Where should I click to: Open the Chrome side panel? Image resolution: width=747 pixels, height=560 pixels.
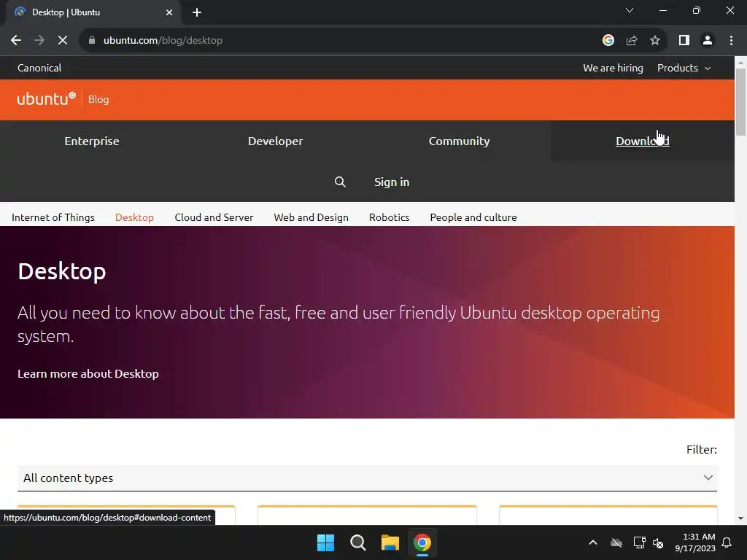684,41
